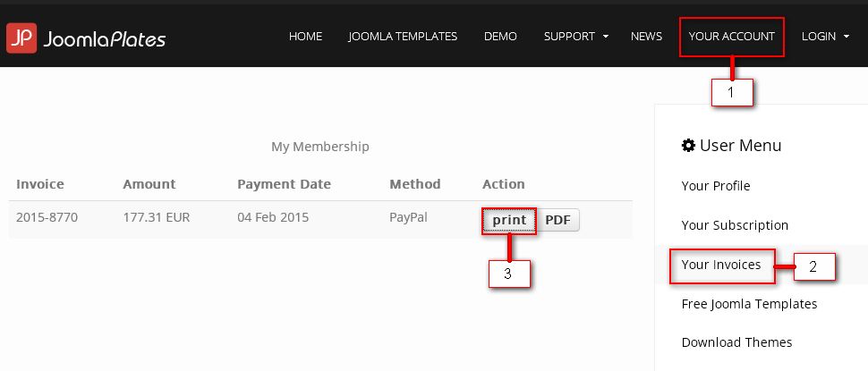Select the invoice number 2015-8770 cell

pos(47,217)
